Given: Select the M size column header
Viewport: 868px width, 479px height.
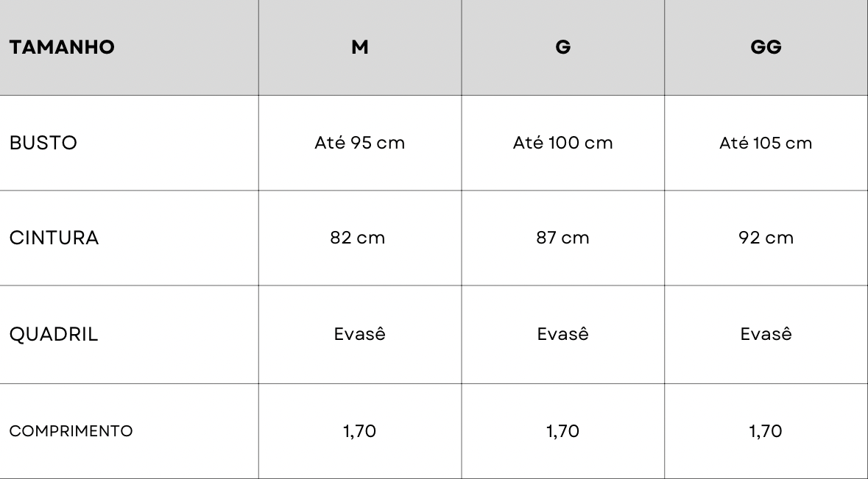Looking at the screenshot, I should tap(360, 48).
